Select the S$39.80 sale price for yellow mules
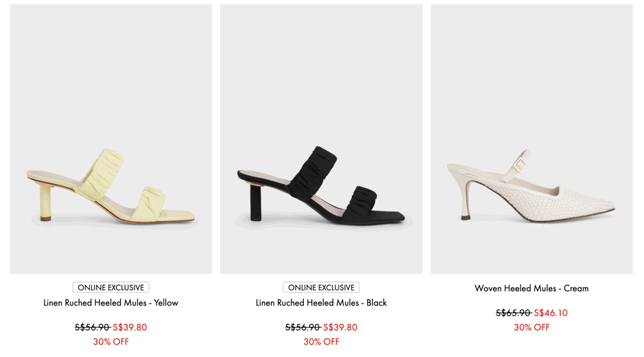644x357 pixels. click(130, 327)
